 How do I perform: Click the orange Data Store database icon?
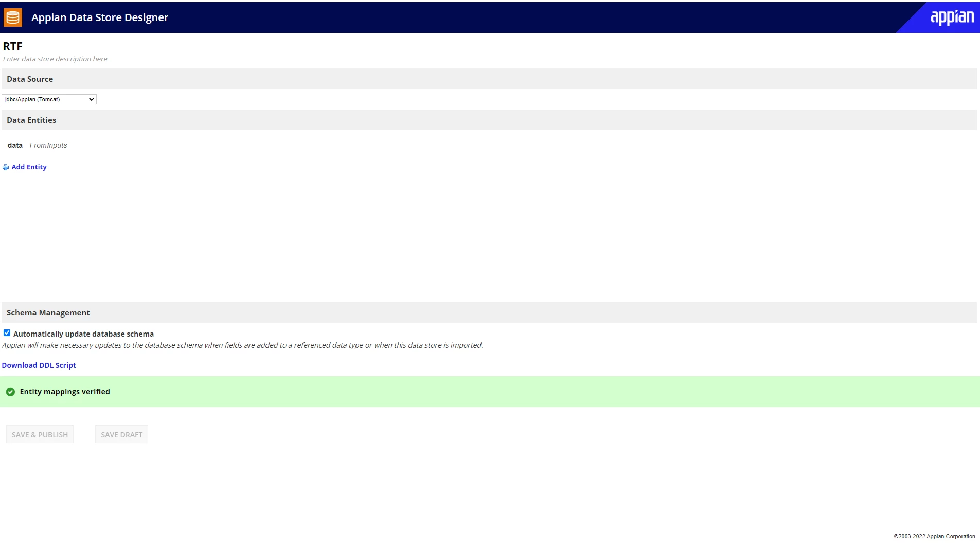click(13, 17)
